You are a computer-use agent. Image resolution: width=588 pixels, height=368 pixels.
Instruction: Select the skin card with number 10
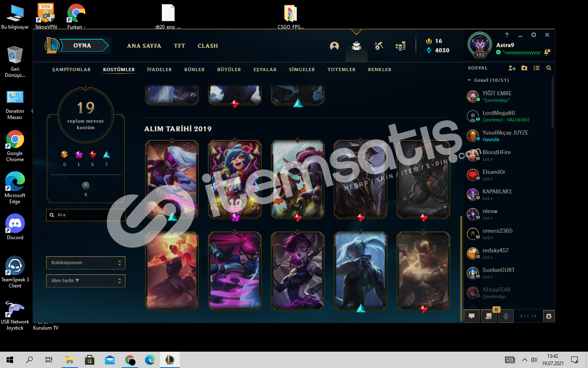(x=235, y=179)
